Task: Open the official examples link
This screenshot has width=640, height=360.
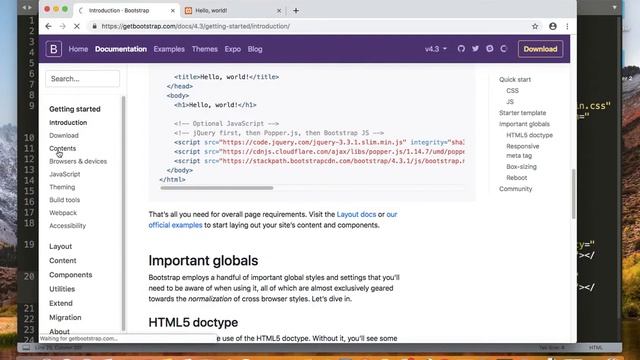Action: click(176, 225)
